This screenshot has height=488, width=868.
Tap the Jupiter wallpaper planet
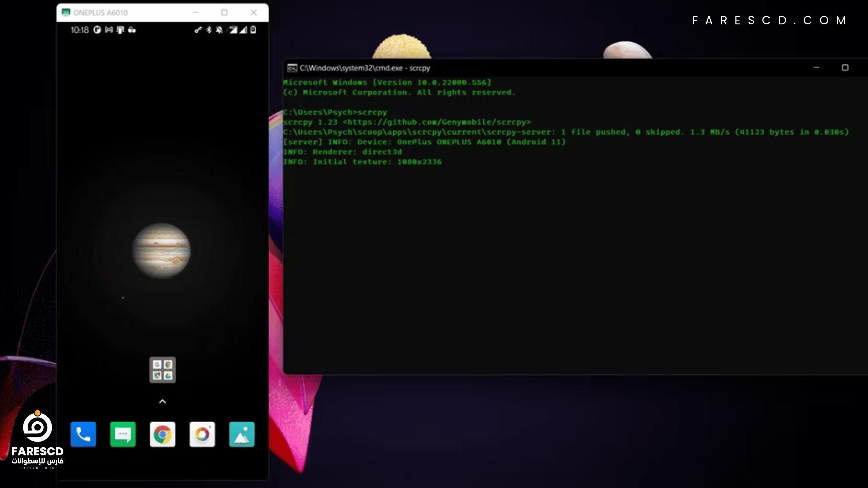(x=161, y=250)
